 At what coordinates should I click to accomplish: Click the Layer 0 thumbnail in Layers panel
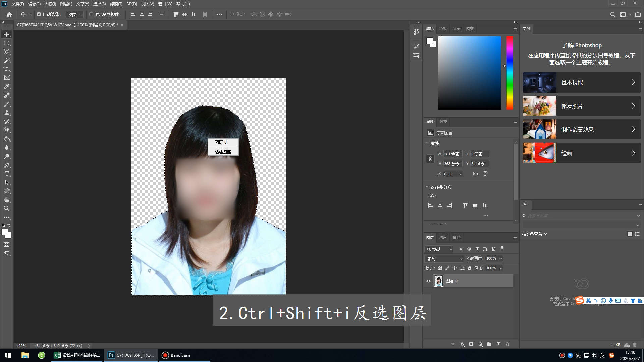[439, 281]
